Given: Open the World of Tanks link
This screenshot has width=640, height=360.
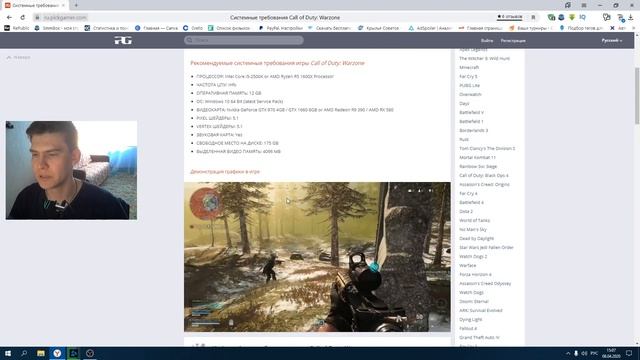Looking at the screenshot, I should point(474,220).
